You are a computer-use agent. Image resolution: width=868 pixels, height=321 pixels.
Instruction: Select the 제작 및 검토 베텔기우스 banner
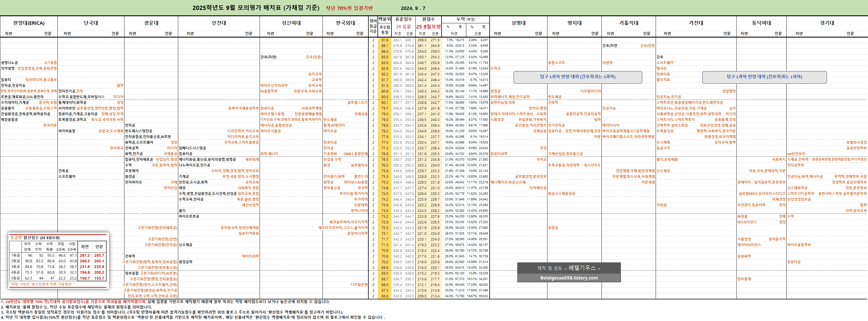point(569,268)
